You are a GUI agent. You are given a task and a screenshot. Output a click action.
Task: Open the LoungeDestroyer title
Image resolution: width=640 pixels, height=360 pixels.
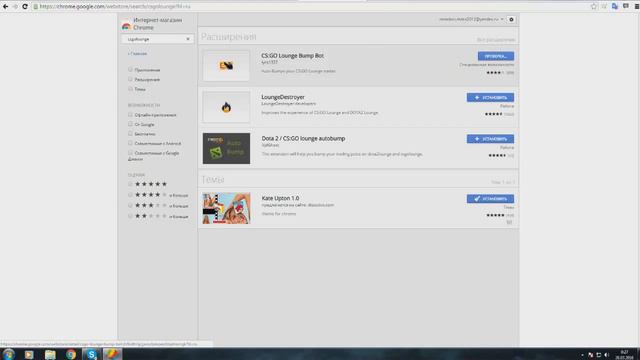click(283, 97)
